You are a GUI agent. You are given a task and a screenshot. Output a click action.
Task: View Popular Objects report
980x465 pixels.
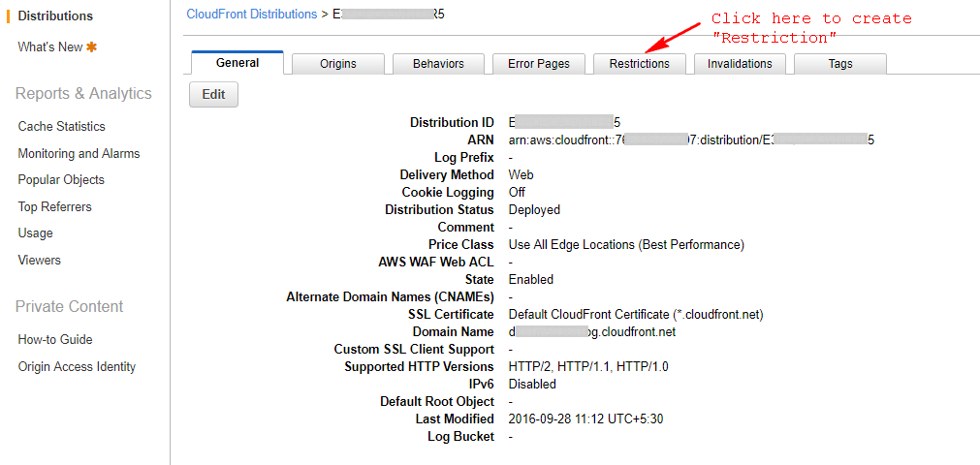61,180
